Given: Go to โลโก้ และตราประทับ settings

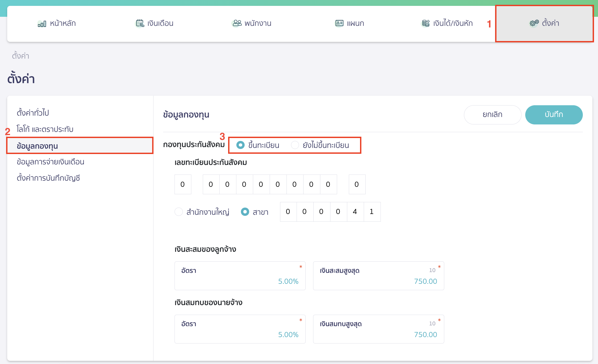Looking at the screenshot, I should point(45,129).
